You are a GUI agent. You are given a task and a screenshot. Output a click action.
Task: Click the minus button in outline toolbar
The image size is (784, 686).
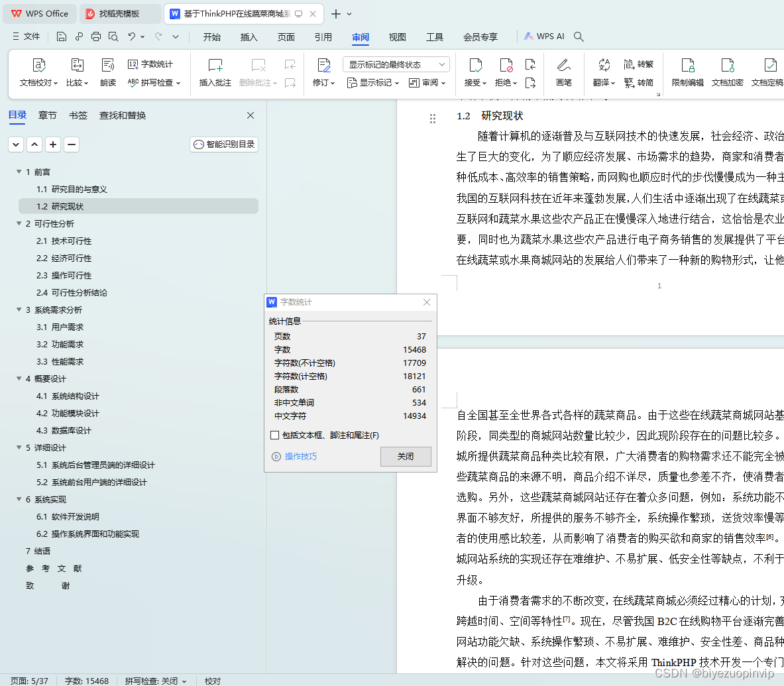72,144
